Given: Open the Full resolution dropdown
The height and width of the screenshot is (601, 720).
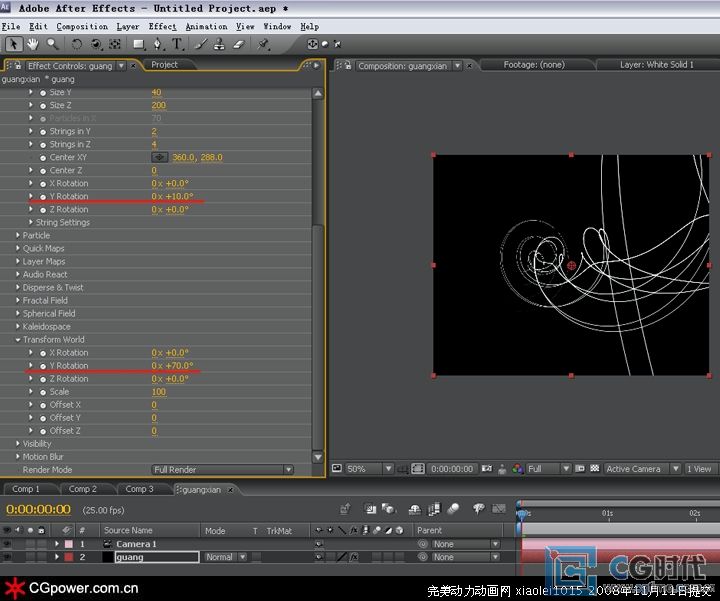Looking at the screenshot, I should [548, 469].
